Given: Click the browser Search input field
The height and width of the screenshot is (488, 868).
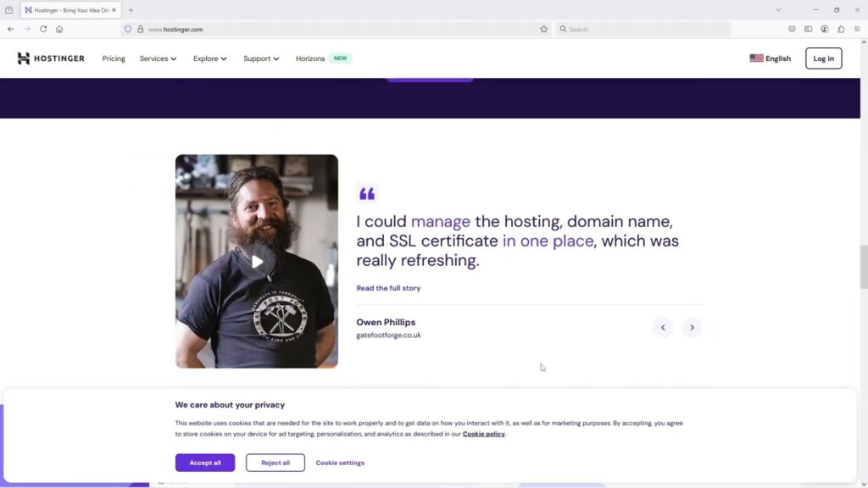Looking at the screenshot, I should pos(644,29).
